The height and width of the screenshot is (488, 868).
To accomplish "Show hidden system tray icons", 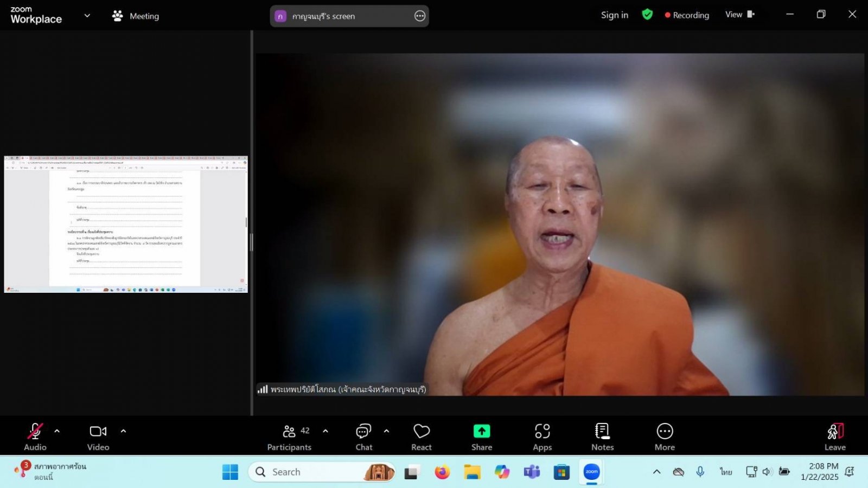I will [x=656, y=472].
